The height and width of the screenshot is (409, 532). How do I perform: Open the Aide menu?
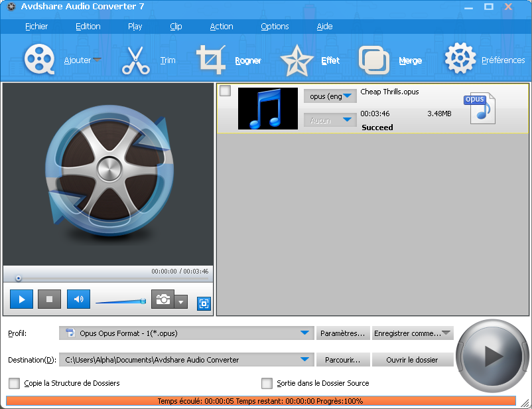click(x=324, y=27)
